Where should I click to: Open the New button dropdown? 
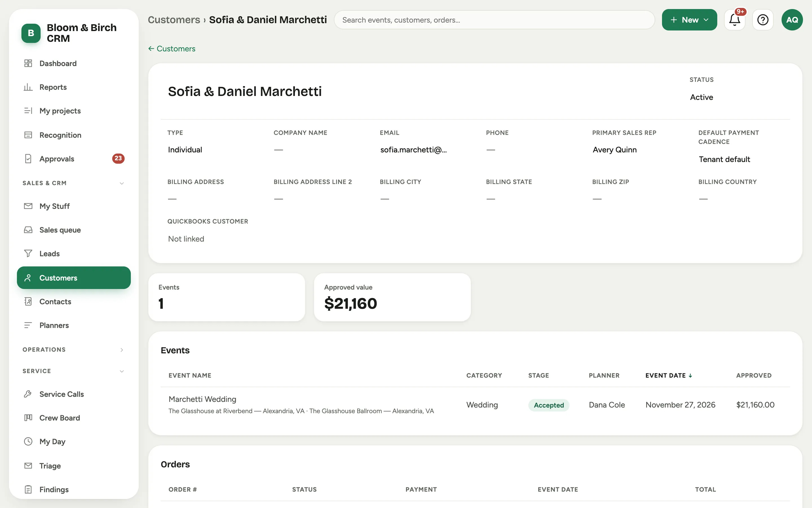pyautogui.click(x=689, y=20)
